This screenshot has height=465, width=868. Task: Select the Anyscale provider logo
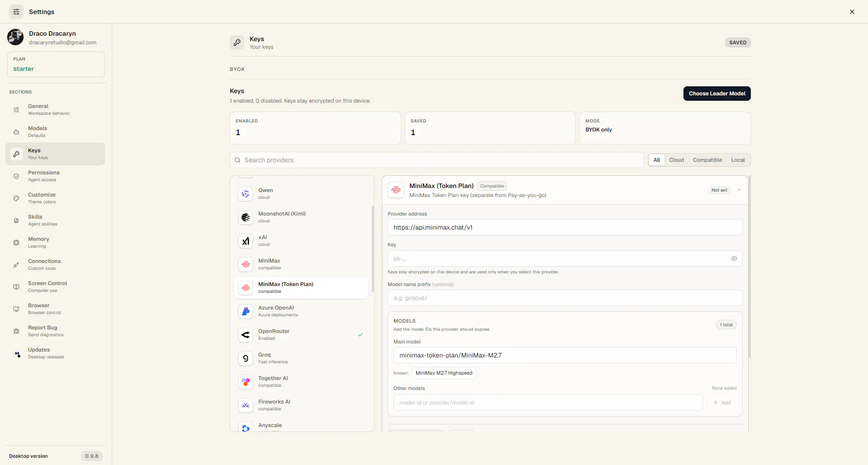tap(246, 427)
